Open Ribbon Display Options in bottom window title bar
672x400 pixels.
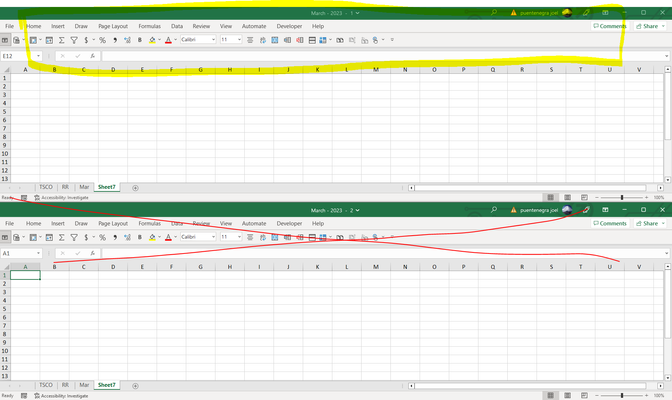point(605,210)
